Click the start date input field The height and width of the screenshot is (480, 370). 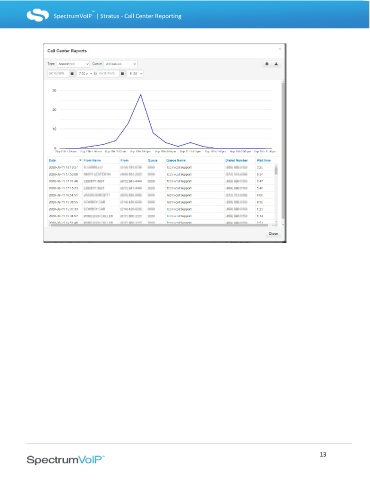click(58, 73)
